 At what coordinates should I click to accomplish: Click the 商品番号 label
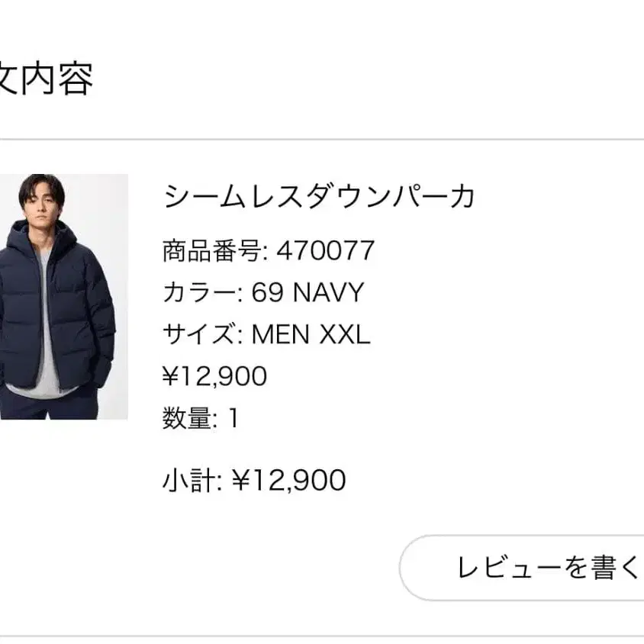coord(212,250)
